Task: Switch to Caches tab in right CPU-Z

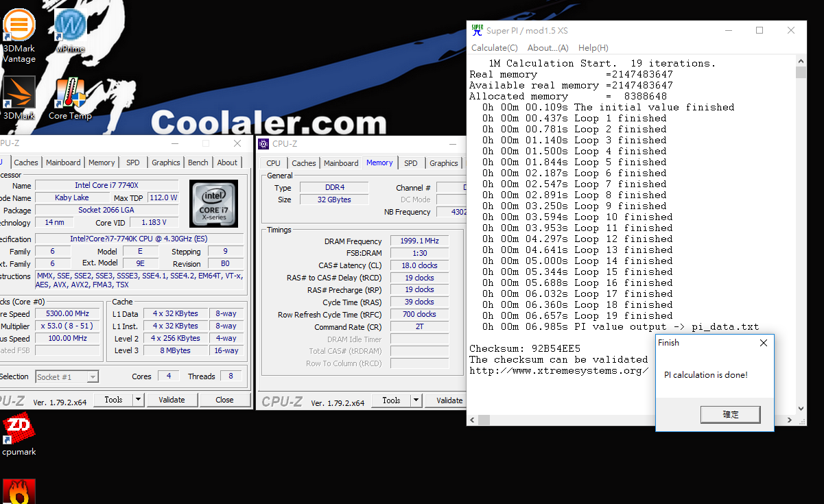Action: coord(304,163)
